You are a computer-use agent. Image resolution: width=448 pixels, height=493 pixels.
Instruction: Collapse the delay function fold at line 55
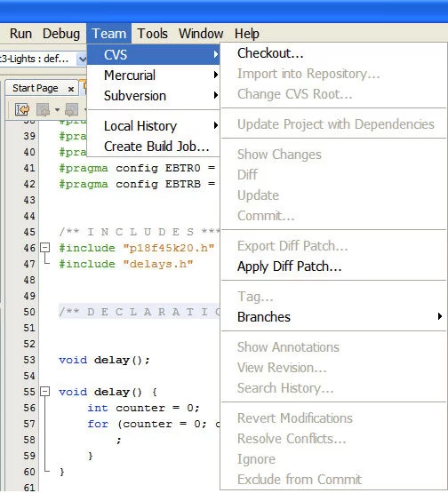45,392
